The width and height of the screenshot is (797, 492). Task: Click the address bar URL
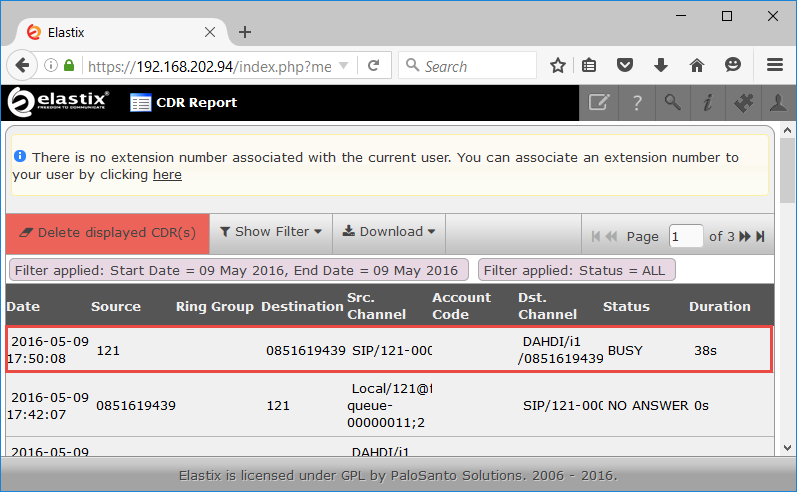point(209,67)
